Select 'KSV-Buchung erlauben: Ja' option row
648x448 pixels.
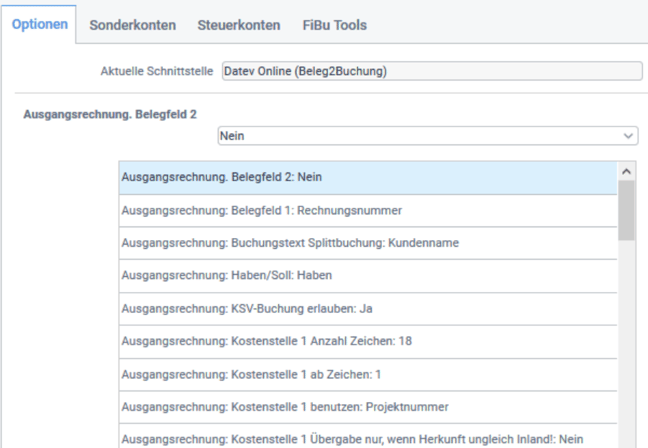[x=368, y=308]
